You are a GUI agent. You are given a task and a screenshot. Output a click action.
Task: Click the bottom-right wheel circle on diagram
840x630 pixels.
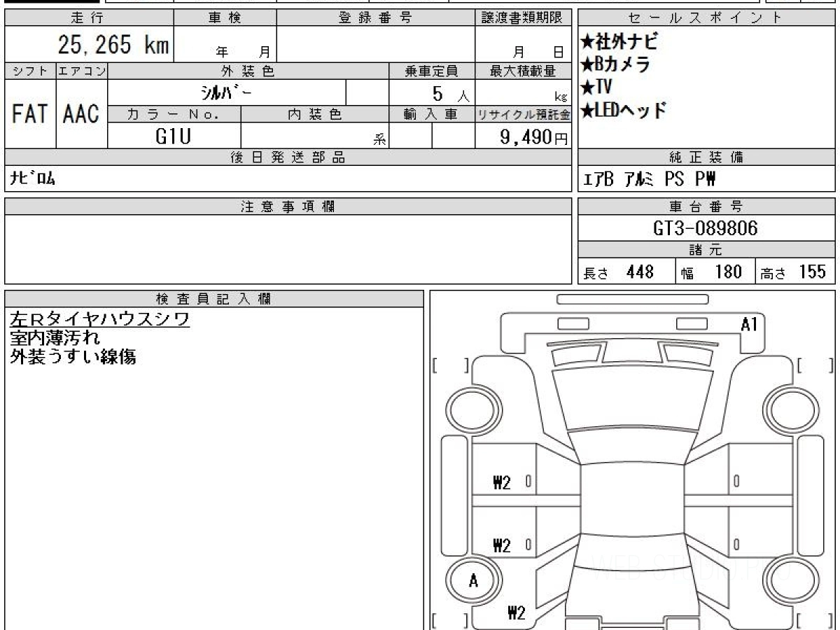[x=788, y=580]
